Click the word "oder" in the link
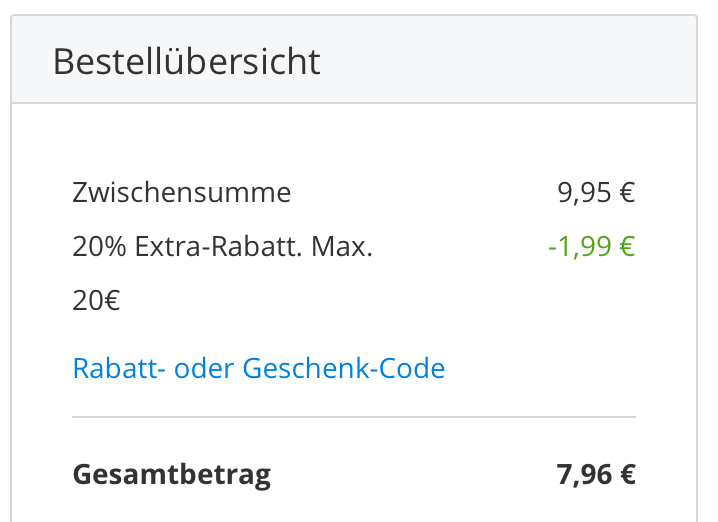The image size is (718, 522). coord(204,368)
